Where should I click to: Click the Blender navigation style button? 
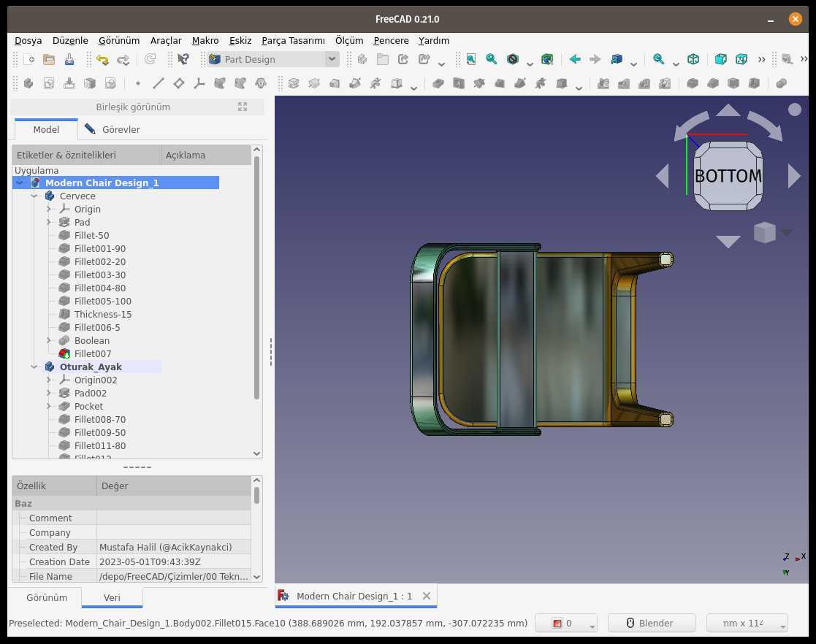coord(651,624)
